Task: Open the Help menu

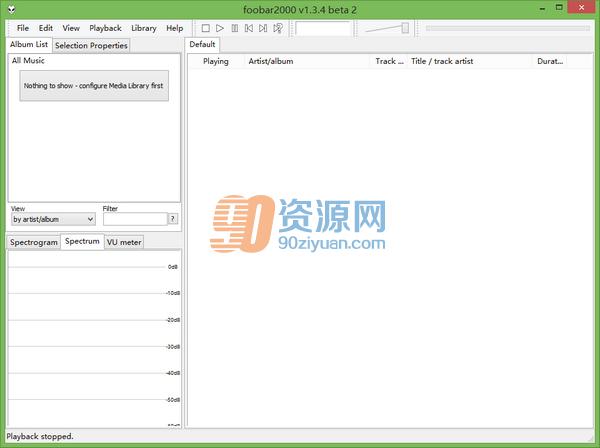Action: click(x=174, y=28)
